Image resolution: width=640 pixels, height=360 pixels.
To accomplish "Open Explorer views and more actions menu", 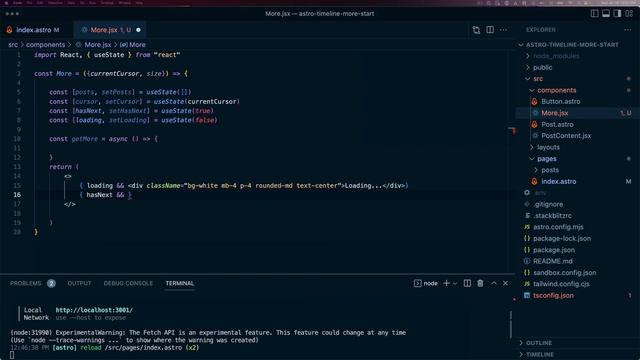I will (x=627, y=30).
